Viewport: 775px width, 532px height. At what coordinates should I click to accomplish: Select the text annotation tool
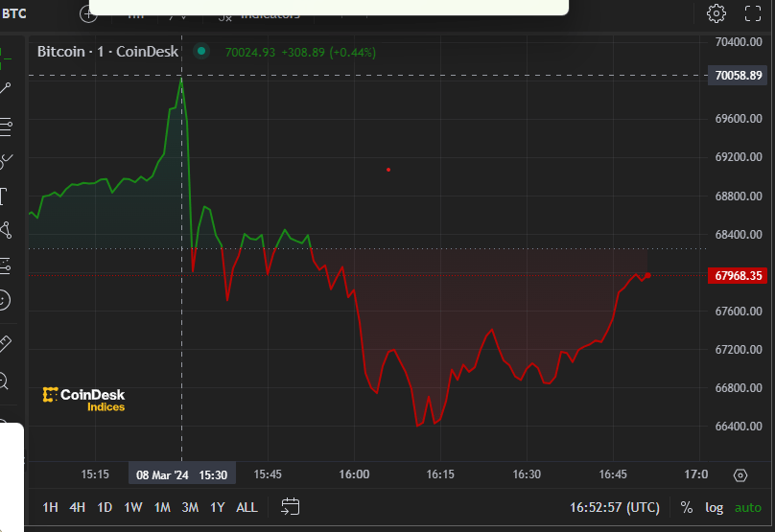[x=3, y=197]
